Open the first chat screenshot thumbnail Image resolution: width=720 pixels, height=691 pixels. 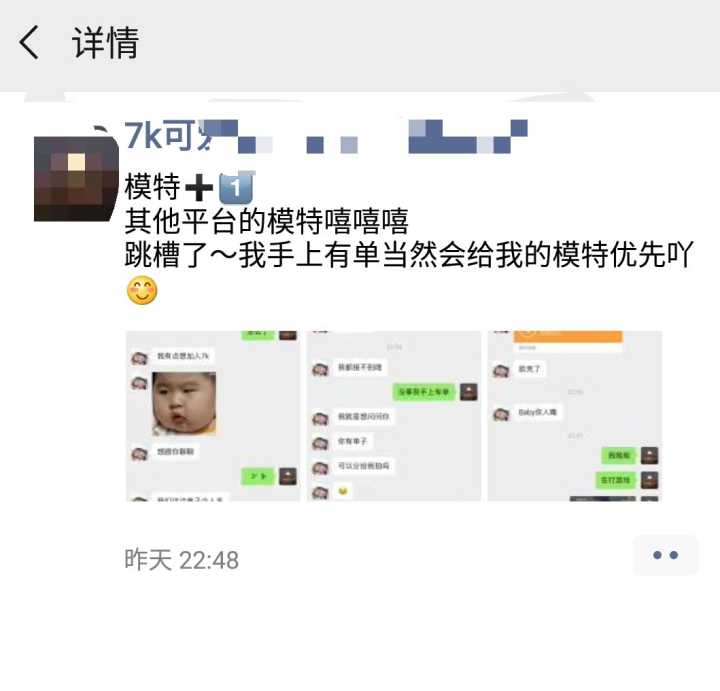pos(213,416)
